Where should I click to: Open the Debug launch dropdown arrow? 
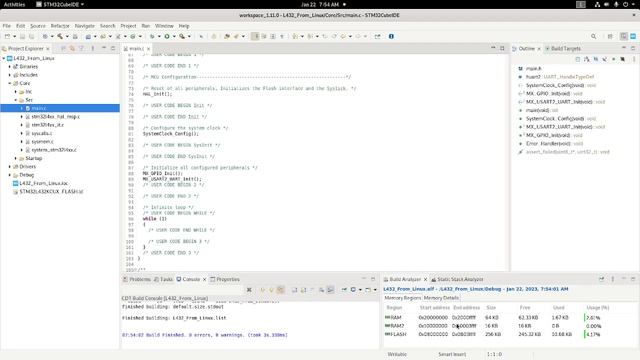click(x=159, y=36)
